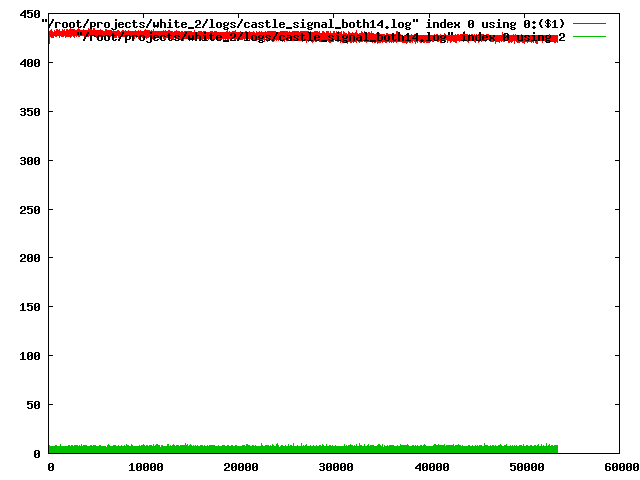Click the y-axis label 450

click(x=30, y=14)
